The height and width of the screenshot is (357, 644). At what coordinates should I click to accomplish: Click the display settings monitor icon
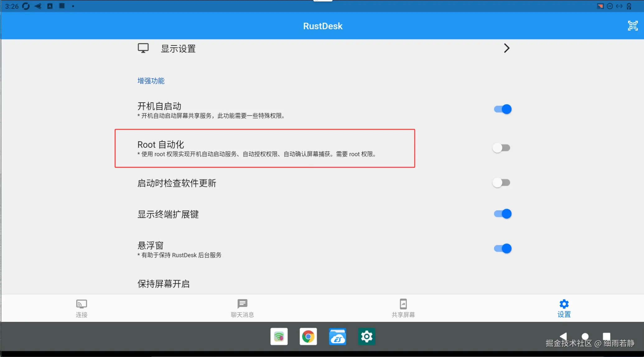point(143,48)
